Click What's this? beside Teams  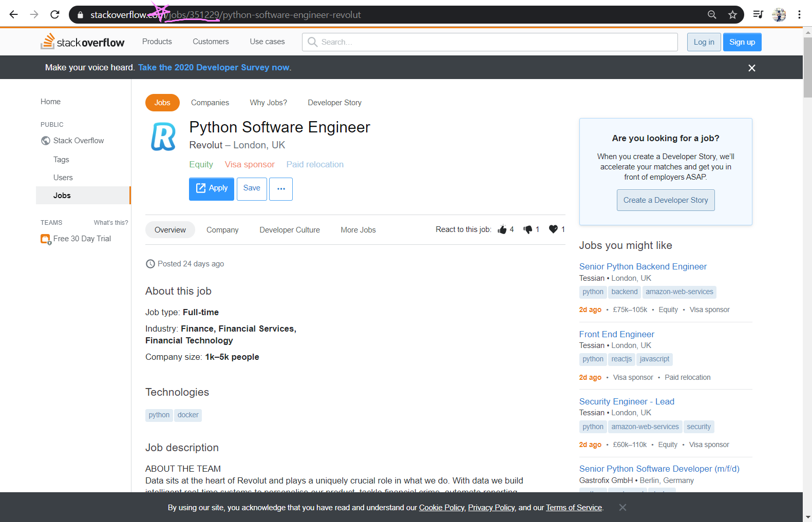111,223
